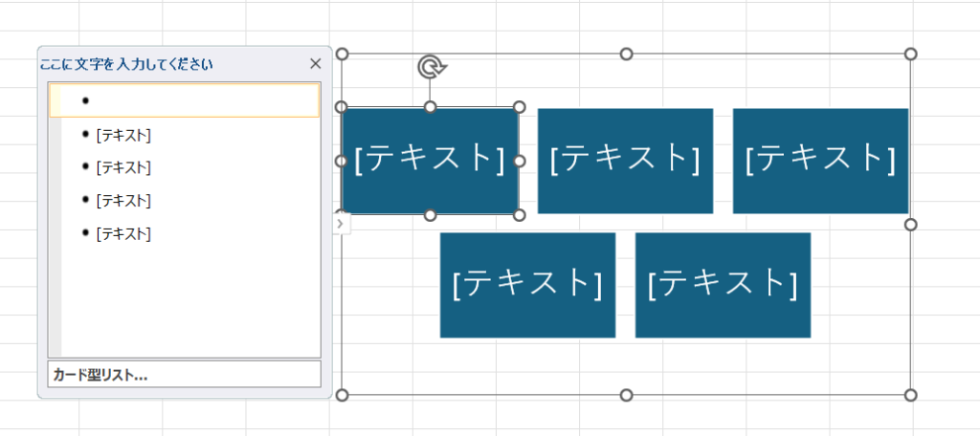Click the SmartArt frame's bottom-left corner handle
Image resolution: width=980 pixels, height=436 pixels.
click(x=342, y=395)
